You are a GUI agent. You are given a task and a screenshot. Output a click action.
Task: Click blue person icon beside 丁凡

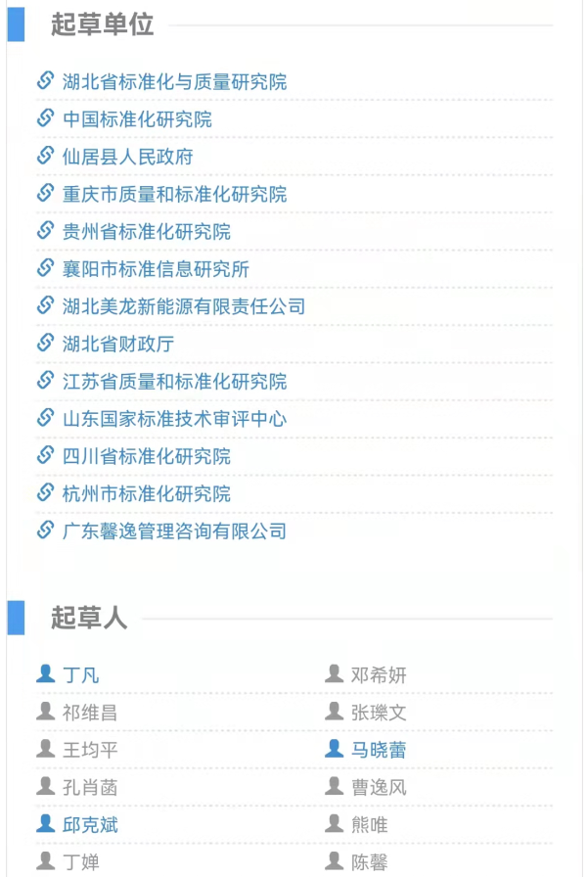click(45, 673)
